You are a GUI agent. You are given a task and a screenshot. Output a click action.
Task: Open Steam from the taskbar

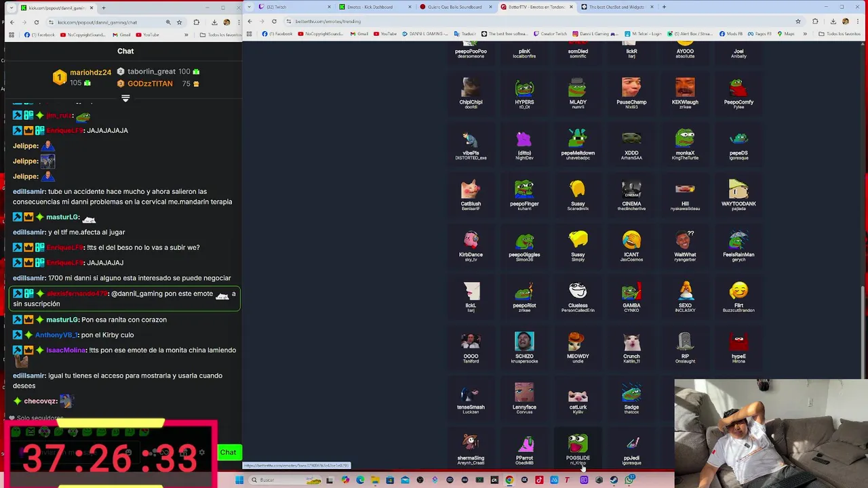pos(614,480)
